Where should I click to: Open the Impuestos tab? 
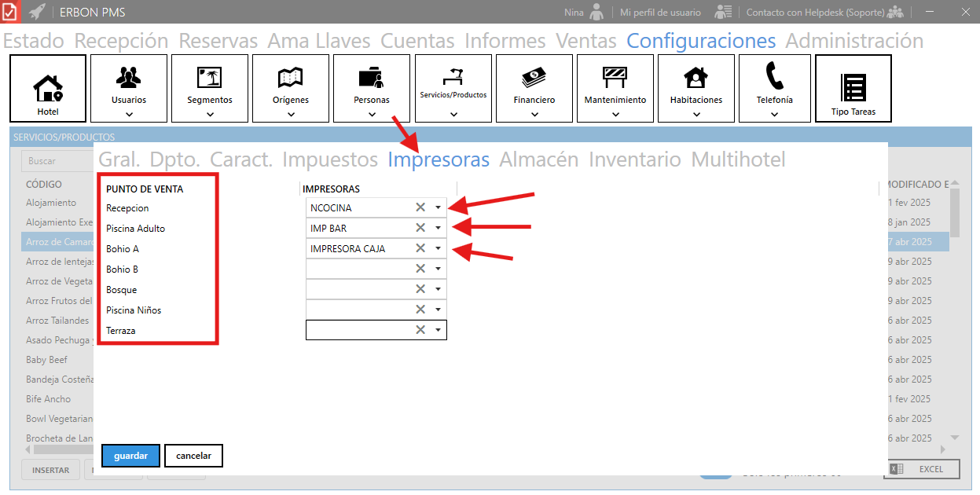[x=329, y=159]
